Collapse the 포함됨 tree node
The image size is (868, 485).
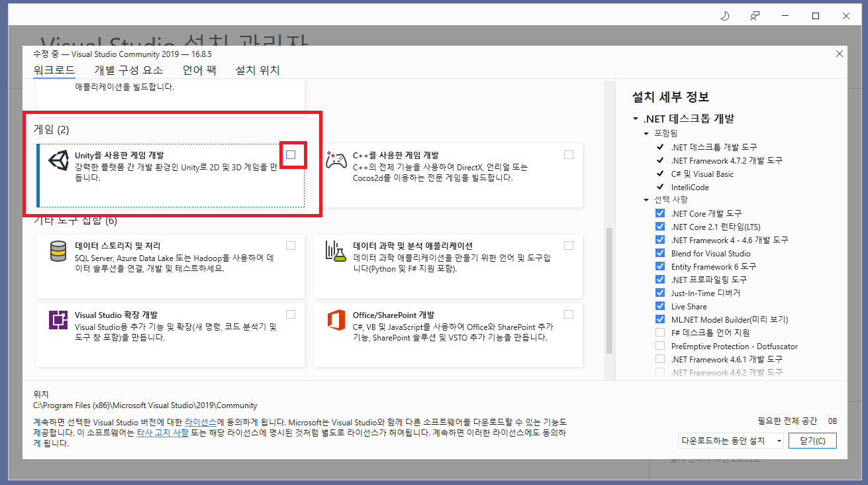click(x=647, y=134)
